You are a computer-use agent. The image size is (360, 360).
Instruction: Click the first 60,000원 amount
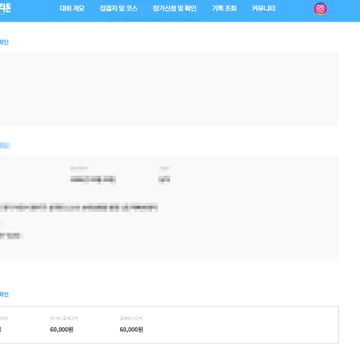62,330
